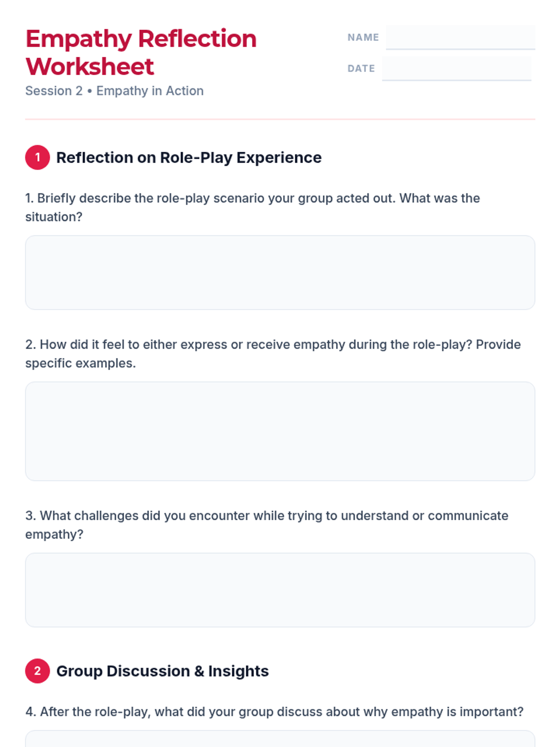Click the 'Empathy in Action' subtitle text

click(150, 91)
